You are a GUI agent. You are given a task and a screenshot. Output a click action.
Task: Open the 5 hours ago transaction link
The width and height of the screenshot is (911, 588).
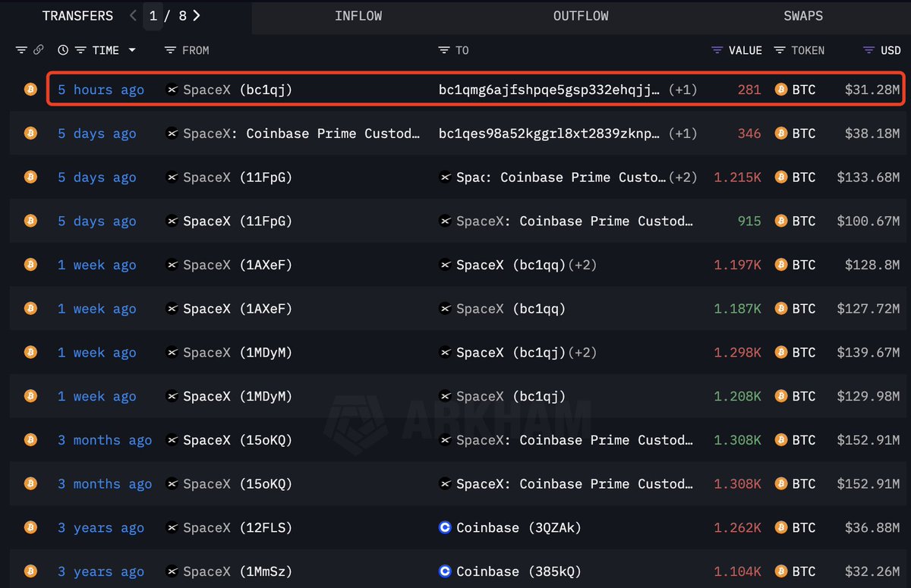pyautogui.click(x=100, y=89)
